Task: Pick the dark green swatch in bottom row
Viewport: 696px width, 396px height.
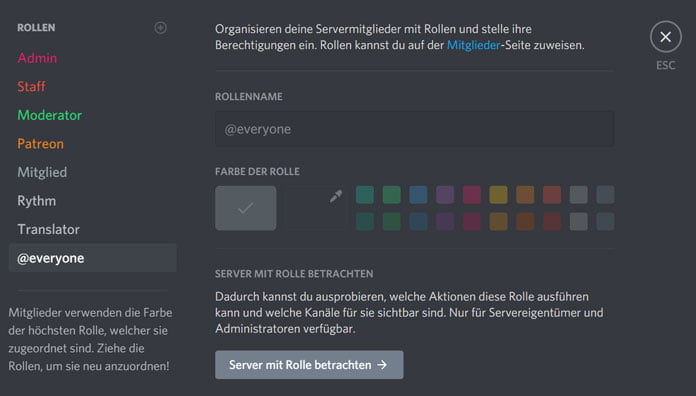Action: [x=392, y=222]
